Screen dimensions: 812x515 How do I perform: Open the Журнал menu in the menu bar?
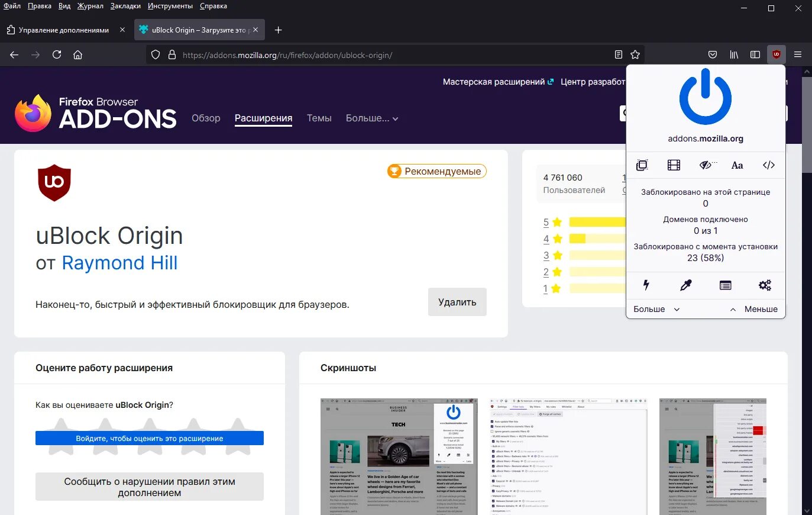point(89,6)
